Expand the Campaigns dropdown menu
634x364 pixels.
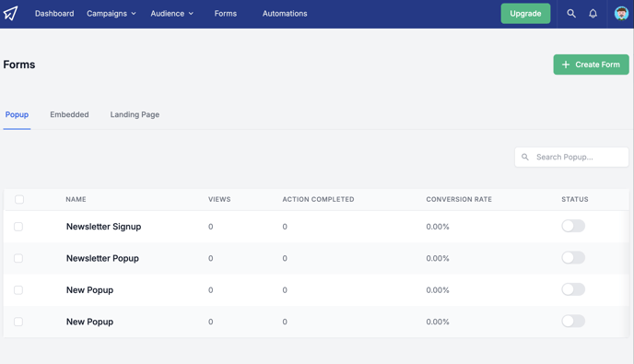(x=112, y=13)
